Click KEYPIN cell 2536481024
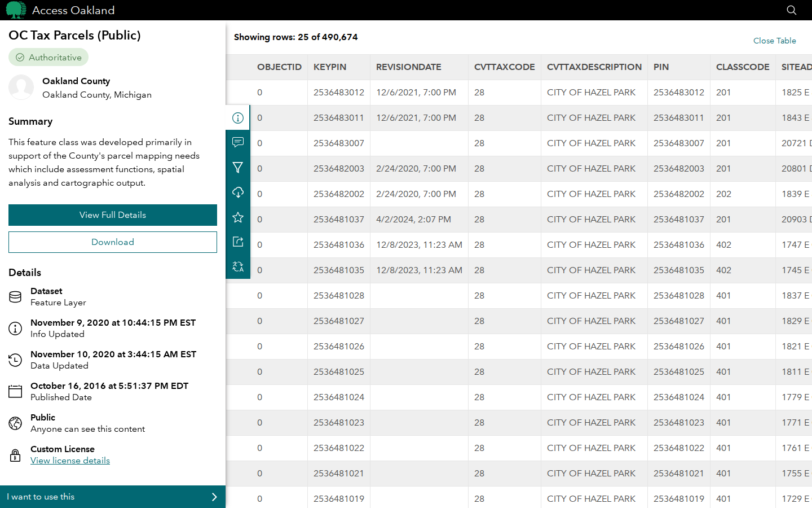Viewport: 812px width, 508px height. point(339,397)
